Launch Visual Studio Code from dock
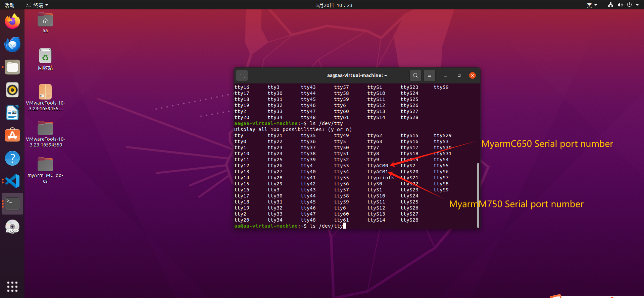 coord(12,181)
